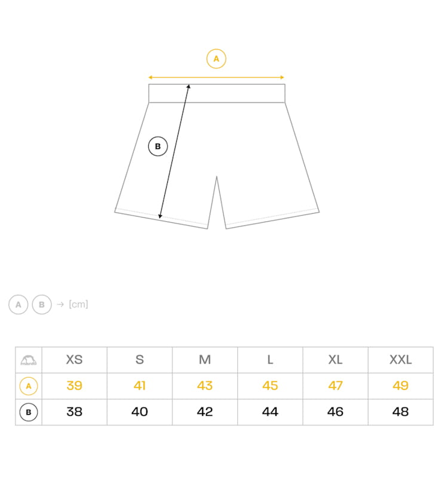Screen dimensions: 448x478
Task: Select the XL size column header
Action: point(335,360)
